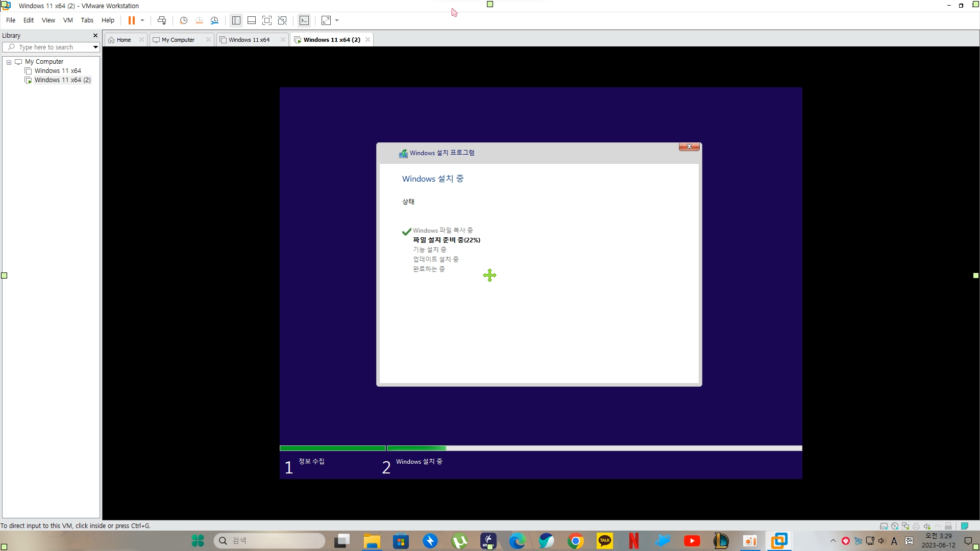Close the Library panel
Screen dimensions: 980x551
(95, 36)
